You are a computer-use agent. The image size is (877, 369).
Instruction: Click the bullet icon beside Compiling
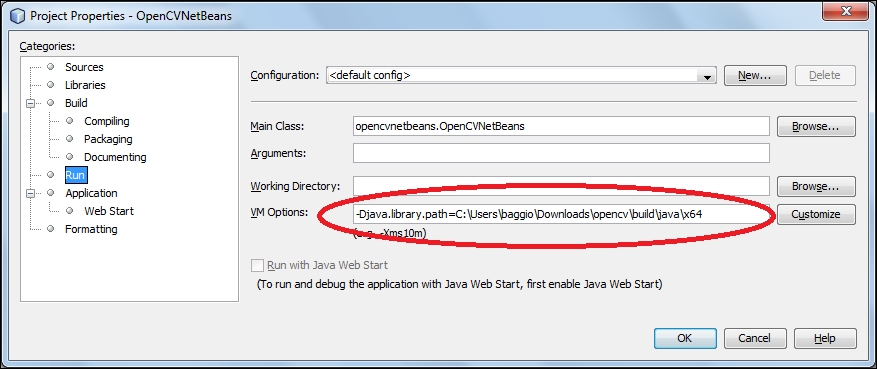pyautogui.click(x=70, y=121)
